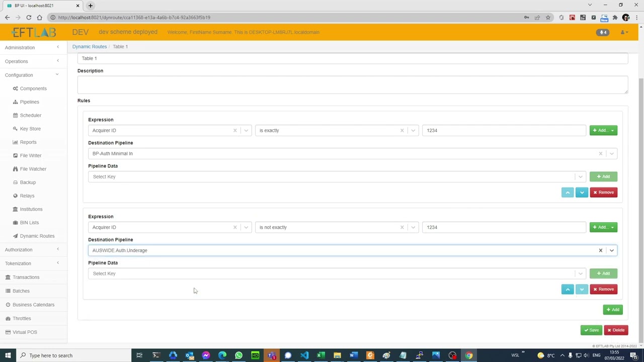Open Word from the taskbar
Viewport: 644px width, 362px height.
[354, 355]
